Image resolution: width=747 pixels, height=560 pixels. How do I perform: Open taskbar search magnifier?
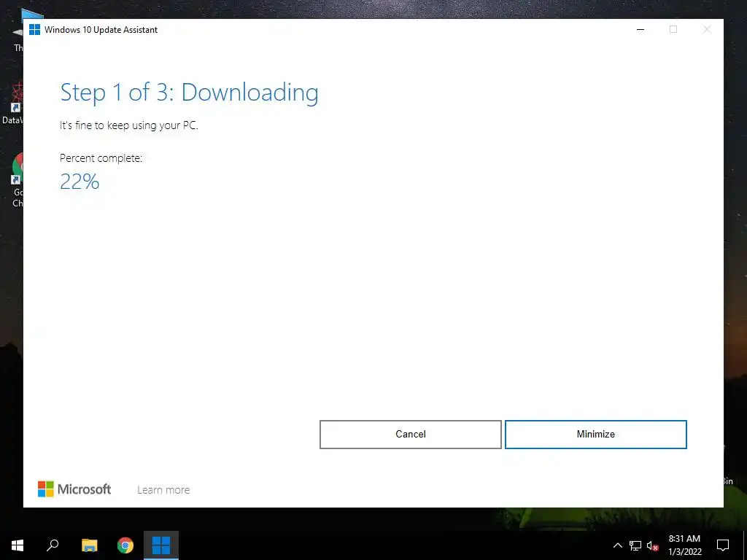pos(53,545)
